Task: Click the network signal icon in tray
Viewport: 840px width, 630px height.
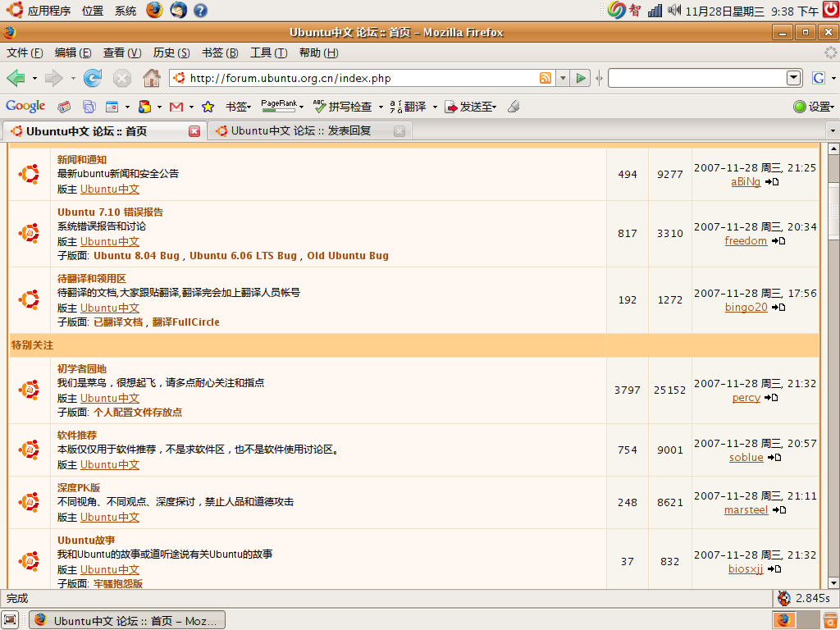Action: (x=655, y=10)
